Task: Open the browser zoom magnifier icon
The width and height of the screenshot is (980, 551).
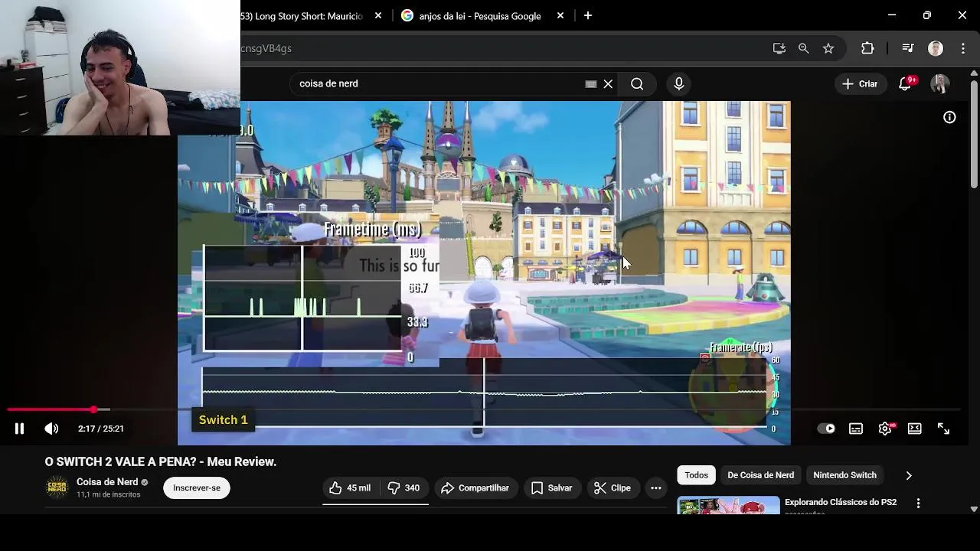Action: pyautogui.click(x=803, y=48)
